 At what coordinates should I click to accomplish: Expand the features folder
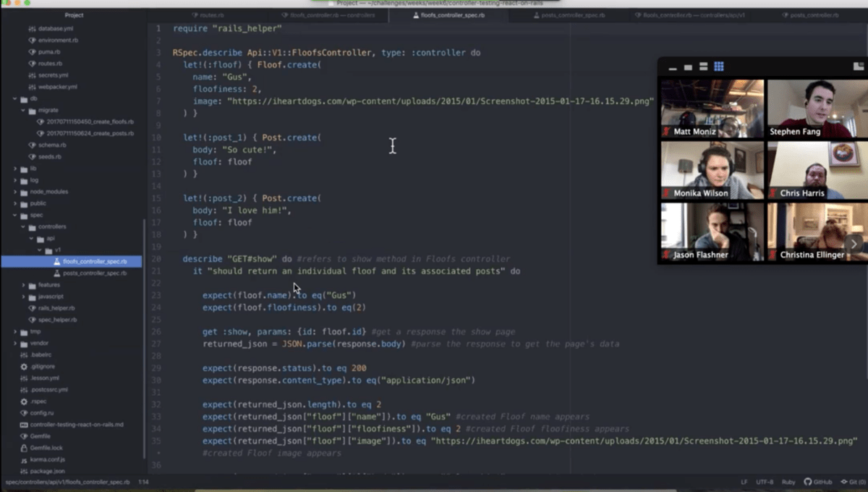click(23, 285)
